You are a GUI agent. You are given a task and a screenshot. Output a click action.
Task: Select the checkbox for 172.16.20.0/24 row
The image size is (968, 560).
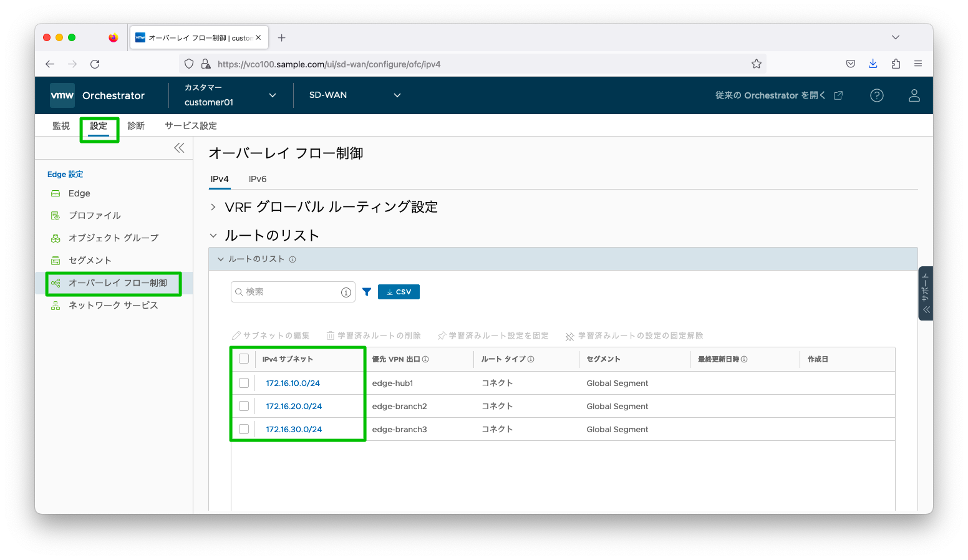point(244,406)
